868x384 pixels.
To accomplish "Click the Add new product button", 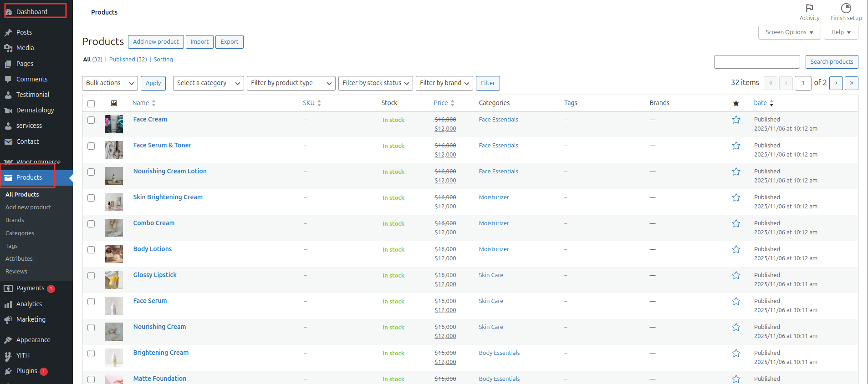I will pos(156,42).
